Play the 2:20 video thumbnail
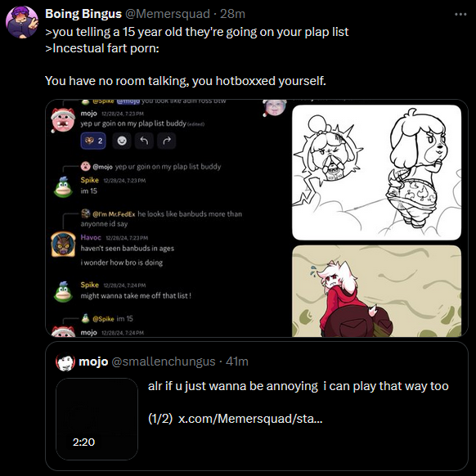The image size is (476, 476). click(97, 419)
